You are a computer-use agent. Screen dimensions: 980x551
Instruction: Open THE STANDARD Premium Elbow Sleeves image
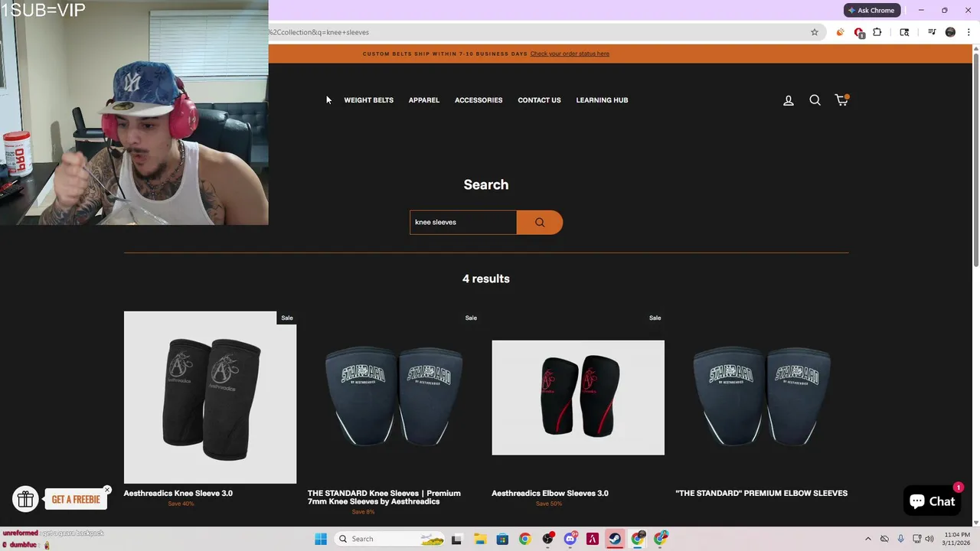[762, 397]
